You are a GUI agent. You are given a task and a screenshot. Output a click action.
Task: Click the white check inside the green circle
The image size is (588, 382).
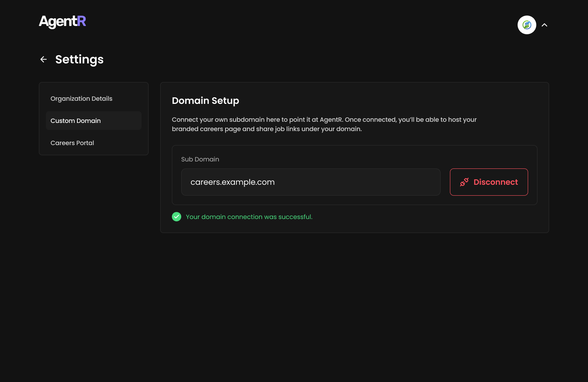coord(177,217)
